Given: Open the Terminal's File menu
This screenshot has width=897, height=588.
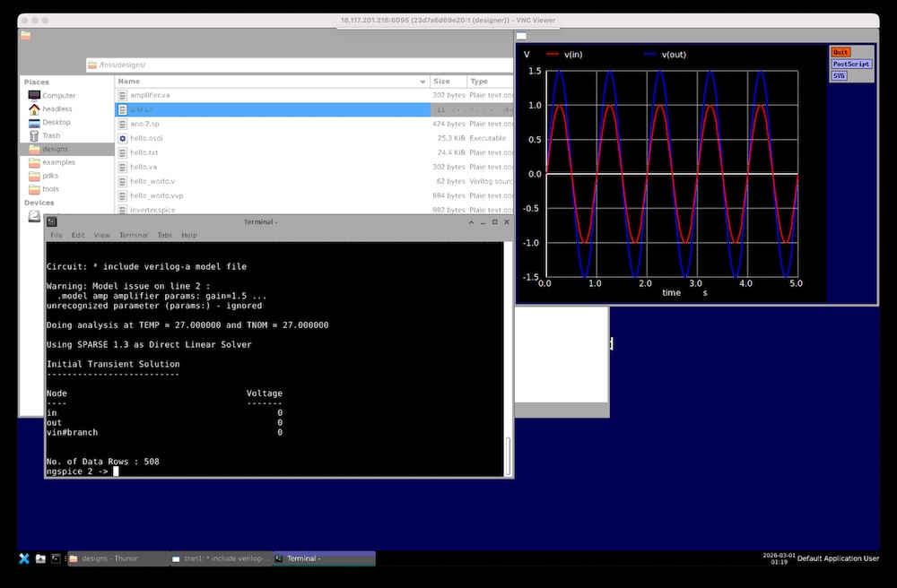Looking at the screenshot, I should click(57, 235).
